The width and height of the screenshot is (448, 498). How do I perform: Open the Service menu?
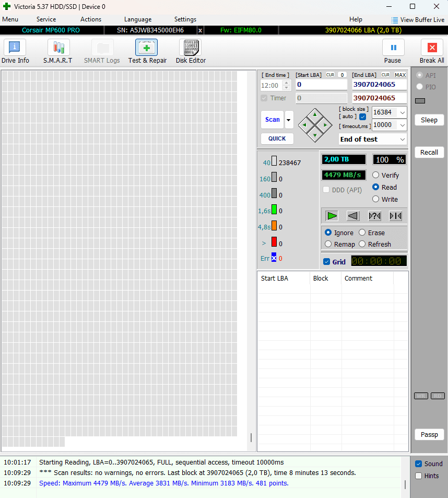tap(46, 19)
